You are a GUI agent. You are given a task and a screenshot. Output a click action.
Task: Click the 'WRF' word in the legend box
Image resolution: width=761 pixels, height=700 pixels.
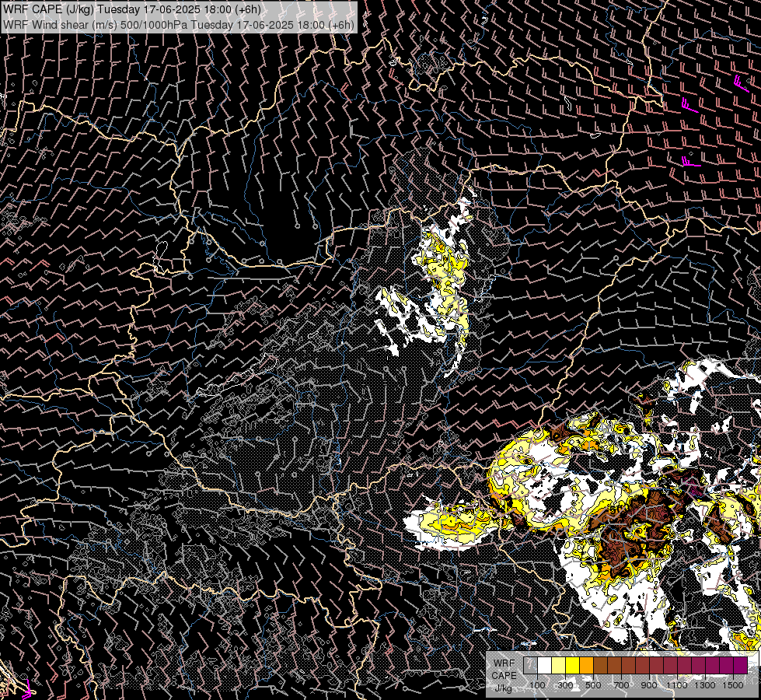504,663
